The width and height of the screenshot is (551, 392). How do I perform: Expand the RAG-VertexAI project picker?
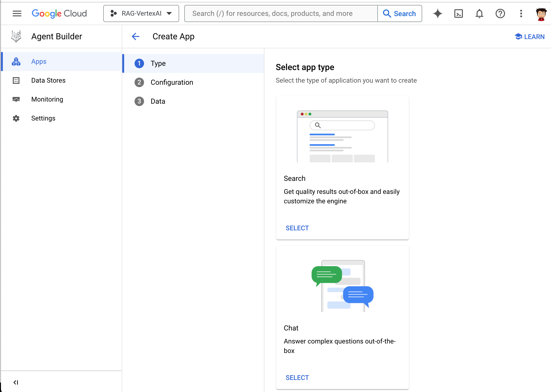(x=141, y=13)
